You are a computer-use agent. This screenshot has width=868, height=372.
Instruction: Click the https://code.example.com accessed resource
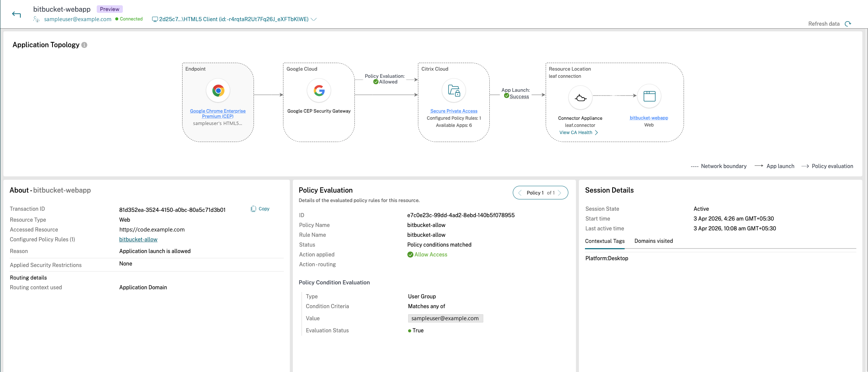tap(152, 230)
